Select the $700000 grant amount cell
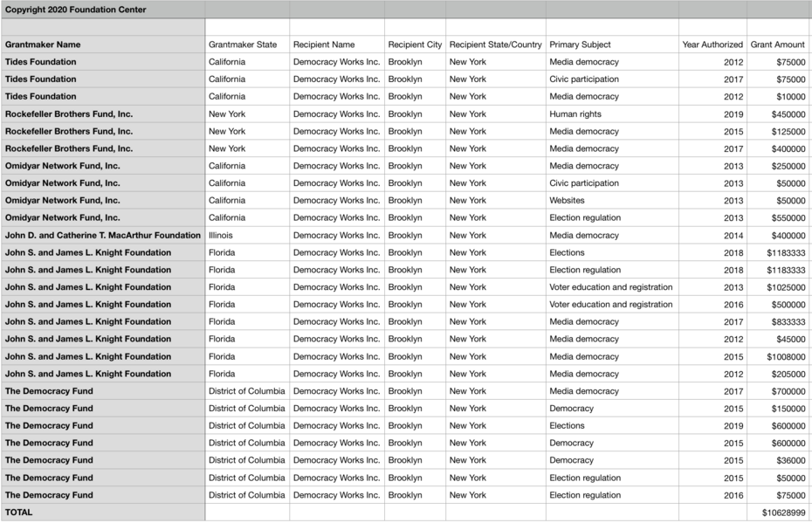The height and width of the screenshot is (523, 812). click(x=778, y=391)
